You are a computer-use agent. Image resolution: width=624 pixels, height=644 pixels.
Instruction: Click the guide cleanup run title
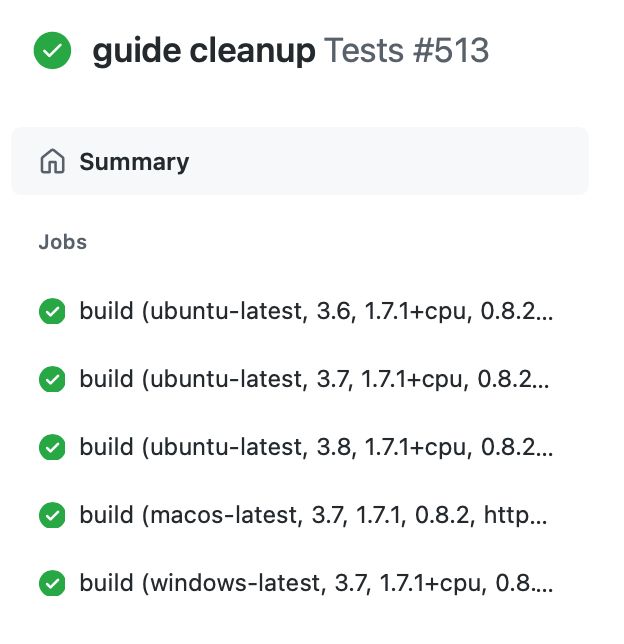204,51
